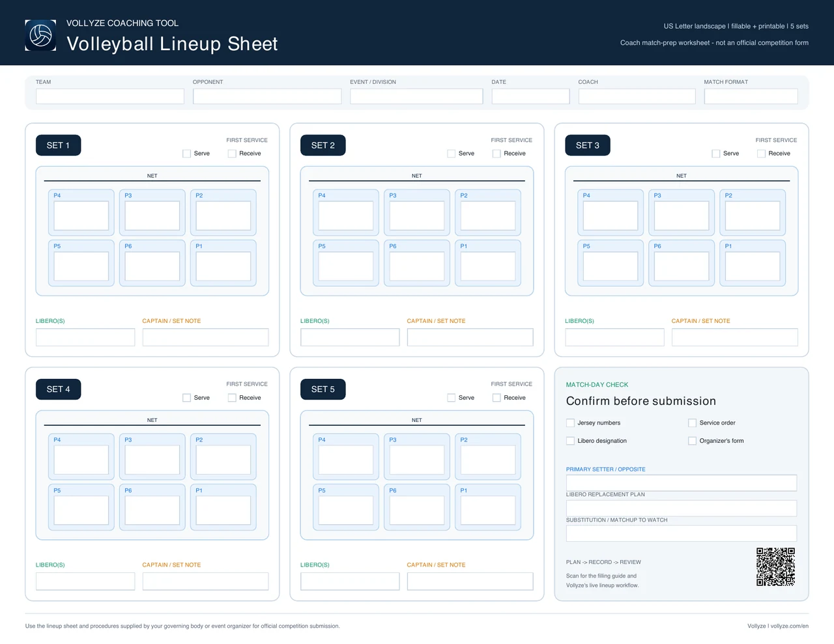Screen dimensions: 834x644
Task: Check Serve for Set 4 first service
Action: (x=186, y=398)
